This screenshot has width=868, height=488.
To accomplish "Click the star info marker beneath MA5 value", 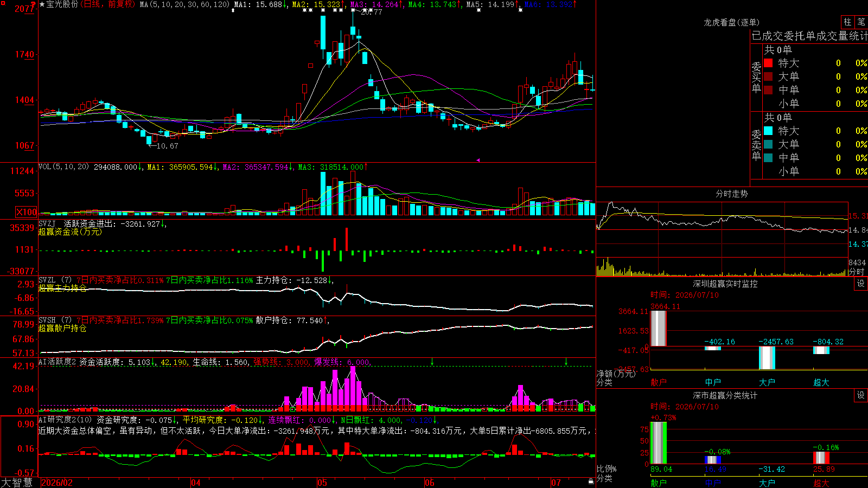I will coord(478,10).
